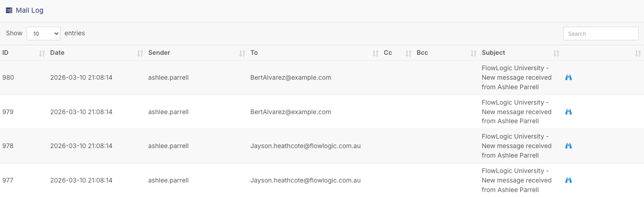
Task: Sort table by Sender column arrows
Action: point(242,53)
